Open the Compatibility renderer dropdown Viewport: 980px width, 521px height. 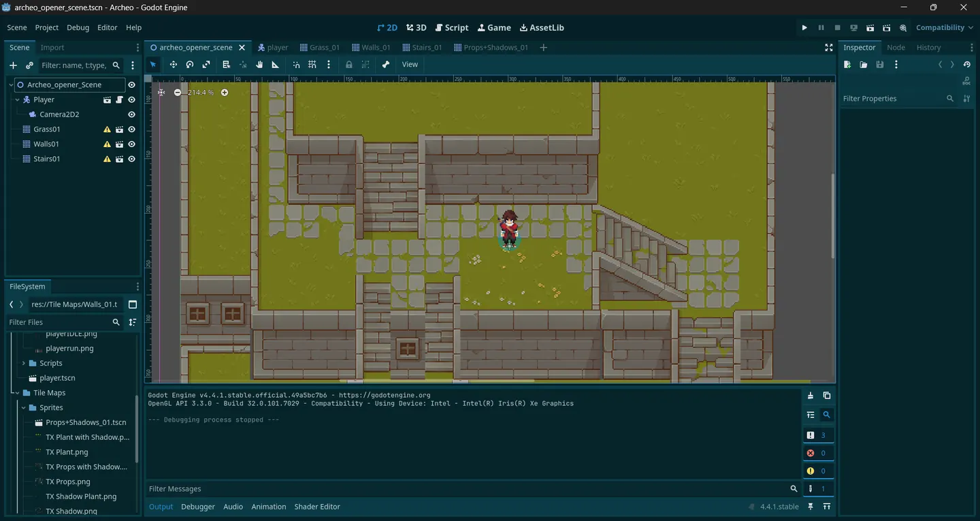[x=943, y=27]
